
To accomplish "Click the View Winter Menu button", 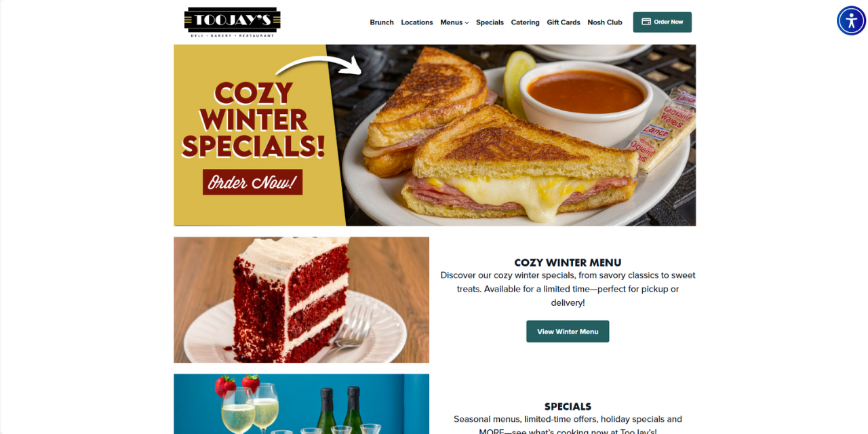I will 568,331.
